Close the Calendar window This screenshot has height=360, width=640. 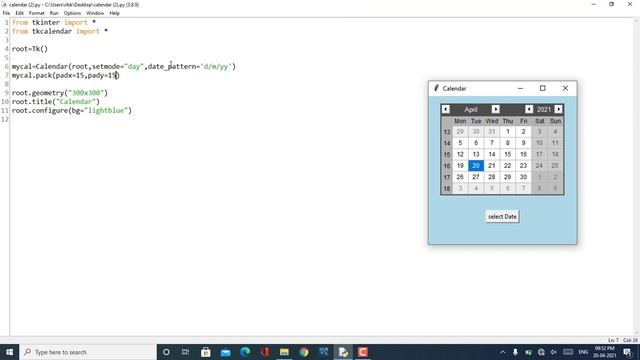565,88
